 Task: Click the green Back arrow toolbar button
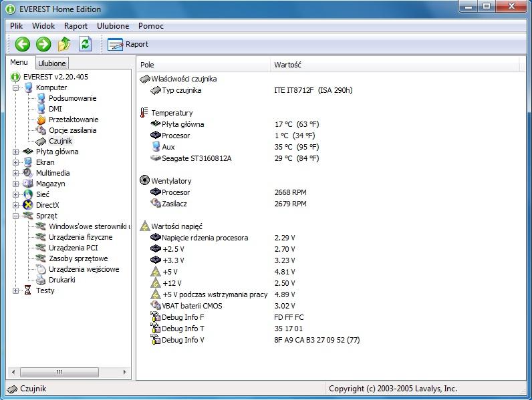[23, 44]
